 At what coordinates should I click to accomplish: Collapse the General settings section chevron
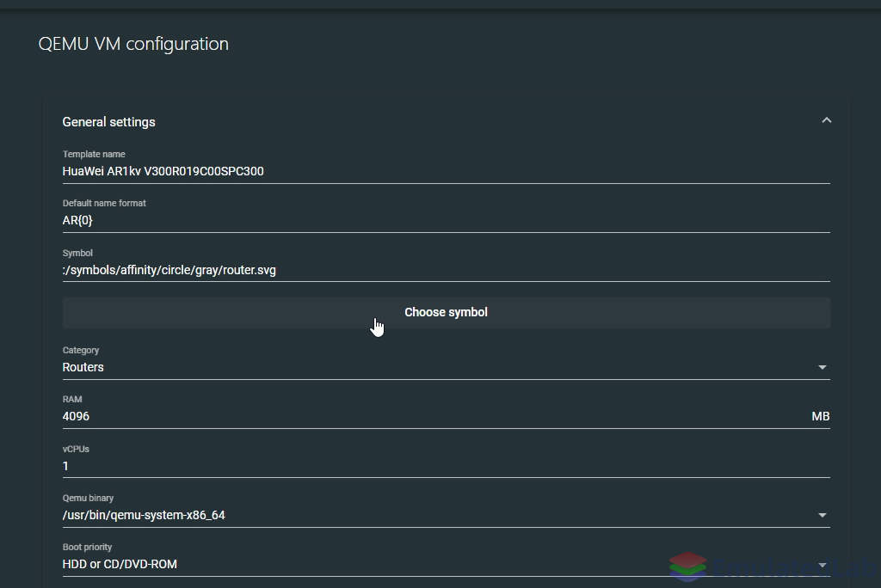click(x=826, y=120)
